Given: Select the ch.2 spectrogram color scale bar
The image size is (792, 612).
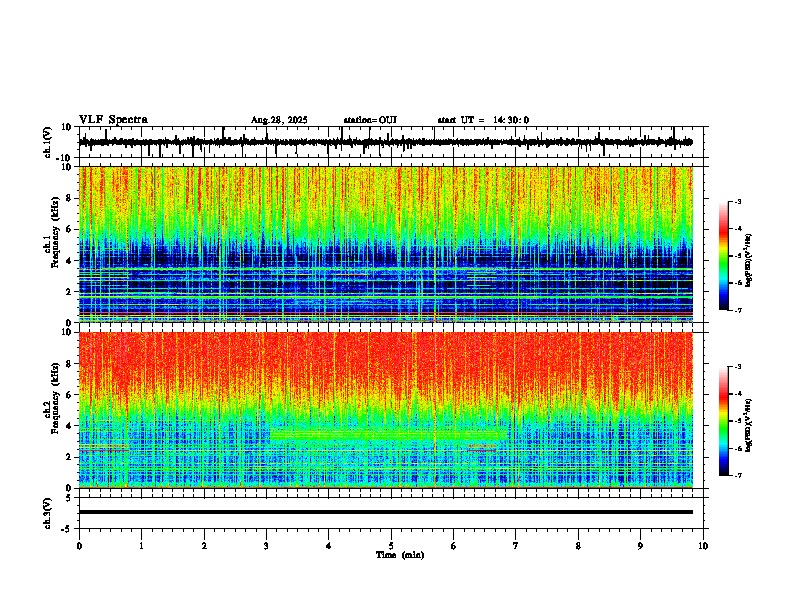Looking at the screenshot, I should [724, 421].
